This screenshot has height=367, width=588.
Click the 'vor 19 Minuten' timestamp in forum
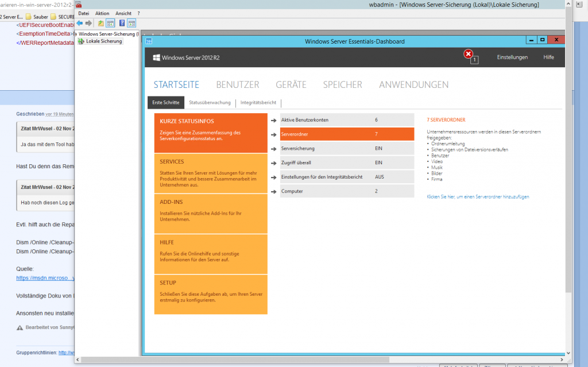(x=60, y=114)
